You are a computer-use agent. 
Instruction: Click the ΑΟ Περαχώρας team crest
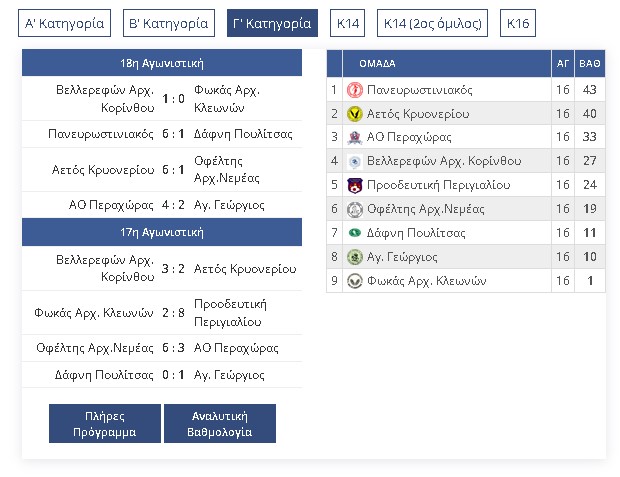point(354,137)
